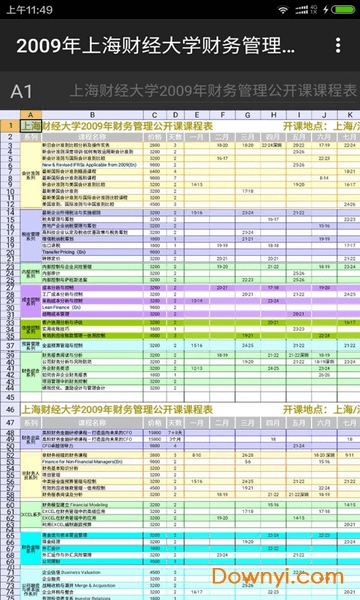Tap the Merge & Acquisition course cell
Viewport: 360px width, 600px height.
point(92,585)
